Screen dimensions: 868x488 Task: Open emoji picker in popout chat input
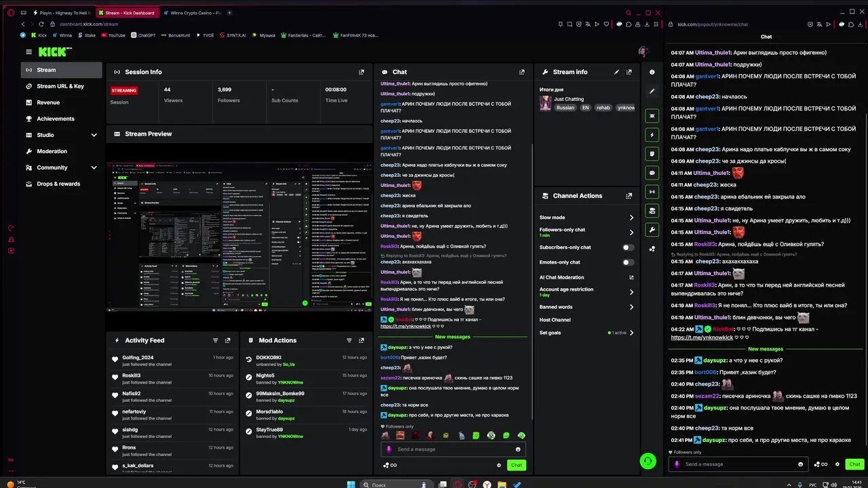801,464
